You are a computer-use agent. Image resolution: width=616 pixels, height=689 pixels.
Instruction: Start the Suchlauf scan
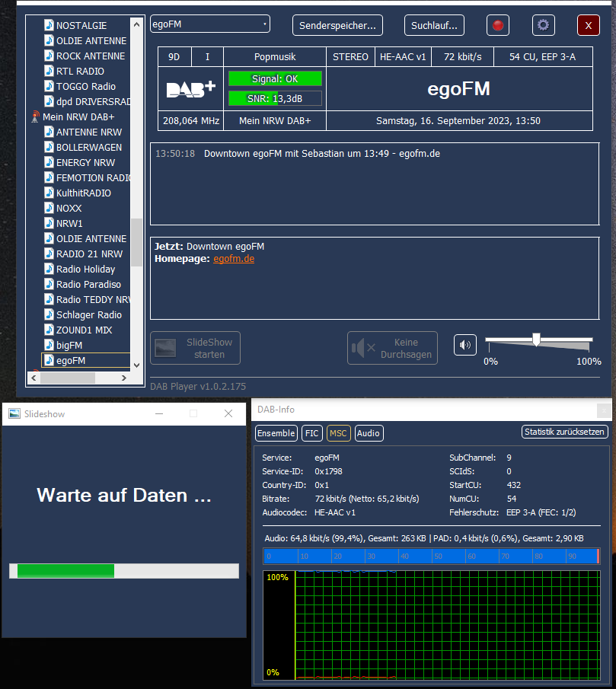433,25
